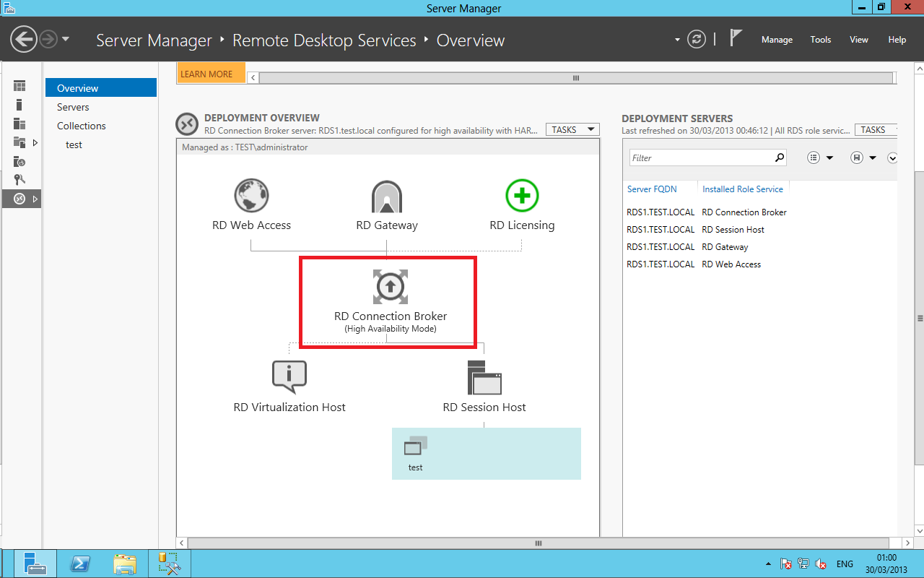Expand File and Storage Services arrow
The width and height of the screenshot is (924, 578).
tap(35, 142)
